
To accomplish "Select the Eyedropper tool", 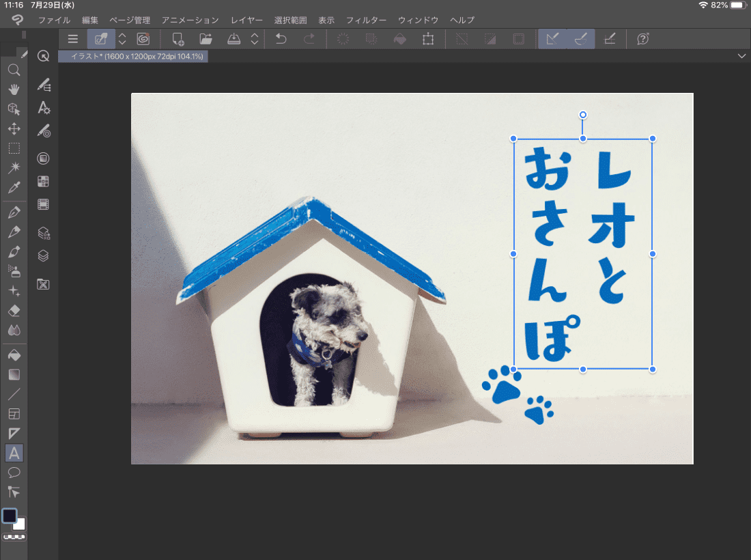I will (14, 188).
